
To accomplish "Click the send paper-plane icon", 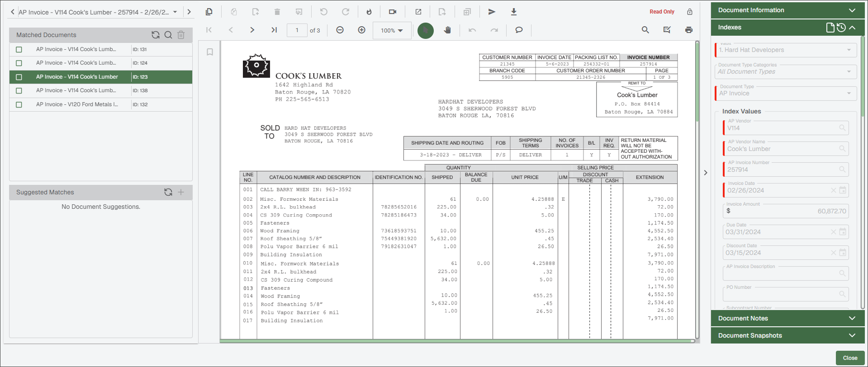I will pyautogui.click(x=492, y=12).
